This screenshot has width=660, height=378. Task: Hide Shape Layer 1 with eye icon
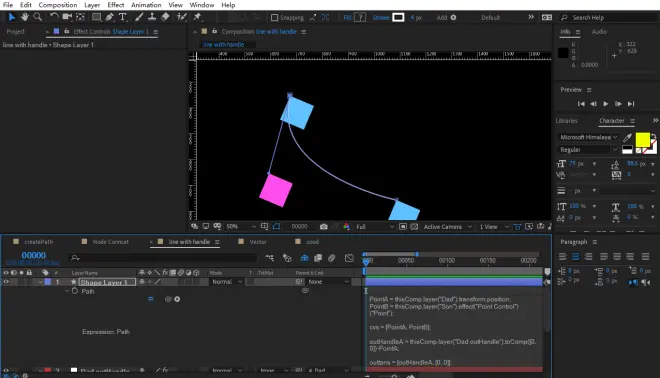coord(6,282)
